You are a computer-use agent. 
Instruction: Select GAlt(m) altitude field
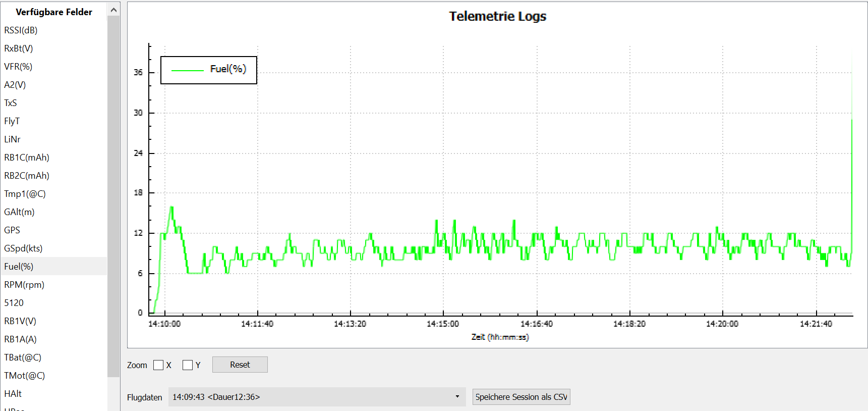pos(19,212)
